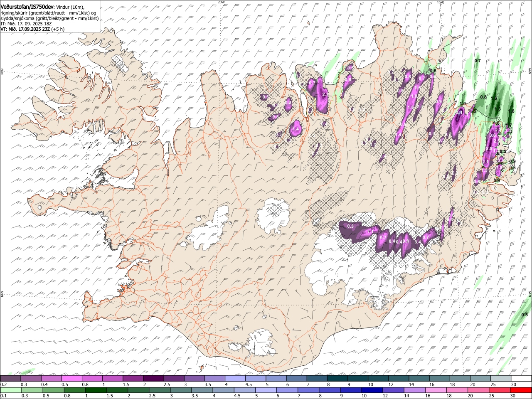Click the light pink 16 swatch, lower legend row

tap(436, 390)
